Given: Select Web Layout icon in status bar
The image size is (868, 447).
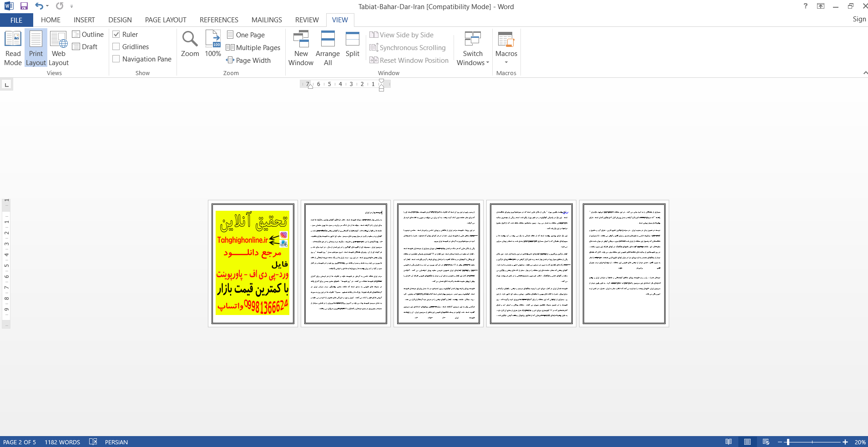Looking at the screenshot, I should 766,442.
